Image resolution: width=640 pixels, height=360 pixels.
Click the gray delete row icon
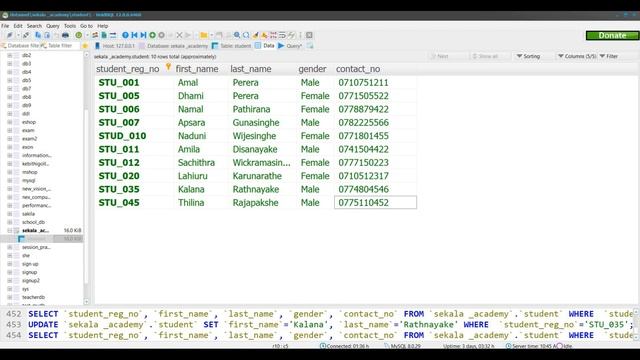point(162,36)
